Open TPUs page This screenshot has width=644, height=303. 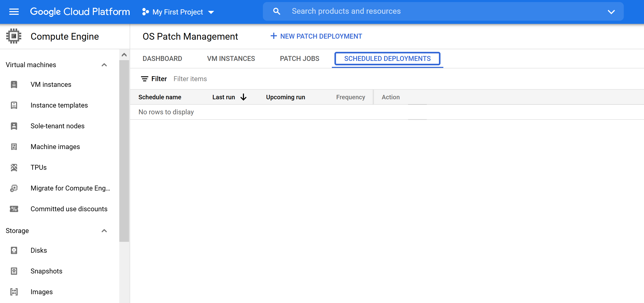click(x=39, y=167)
